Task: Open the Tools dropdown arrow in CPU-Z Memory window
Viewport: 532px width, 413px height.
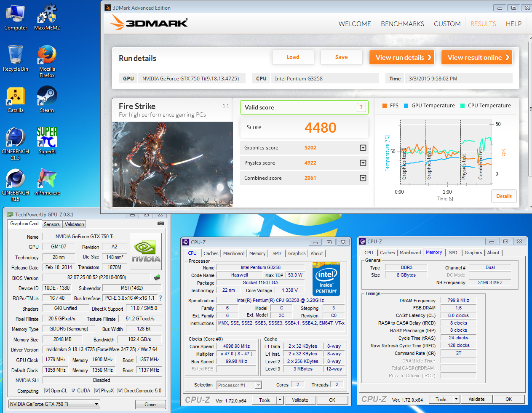Action: [456, 399]
